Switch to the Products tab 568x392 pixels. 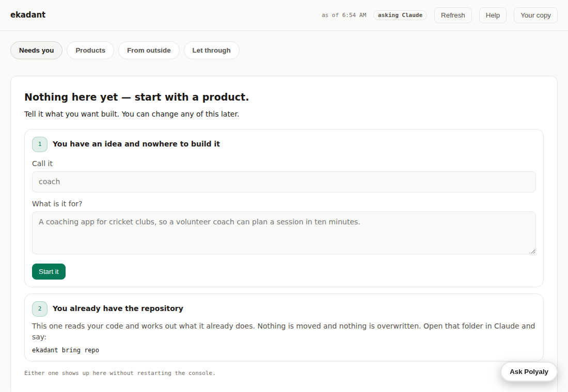pyautogui.click(x=90, y=51)
